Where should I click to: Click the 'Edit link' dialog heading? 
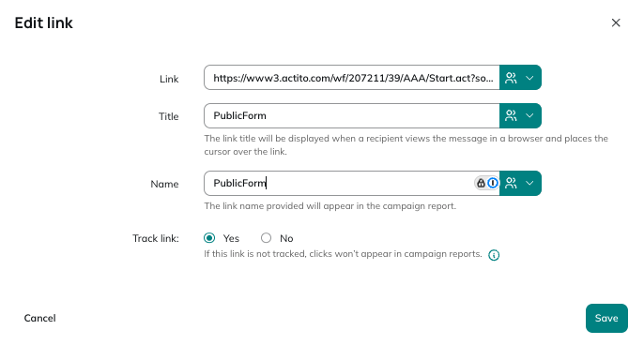pyautogui.click(x=43, y=23)
